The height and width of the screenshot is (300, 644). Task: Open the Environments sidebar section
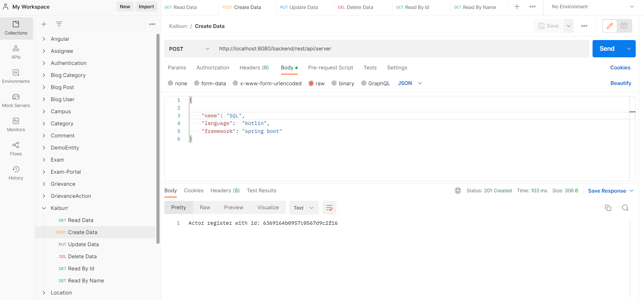16,76
